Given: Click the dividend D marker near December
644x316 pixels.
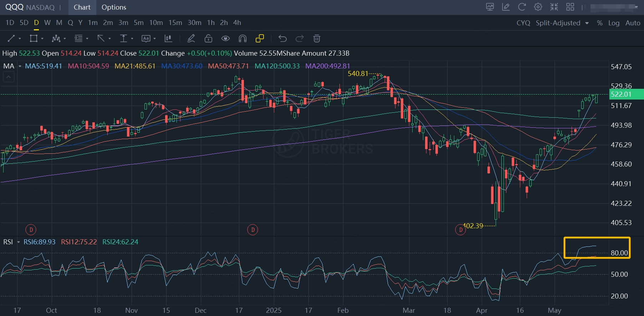Looking at the screenshot, I should tap(253, 230).
